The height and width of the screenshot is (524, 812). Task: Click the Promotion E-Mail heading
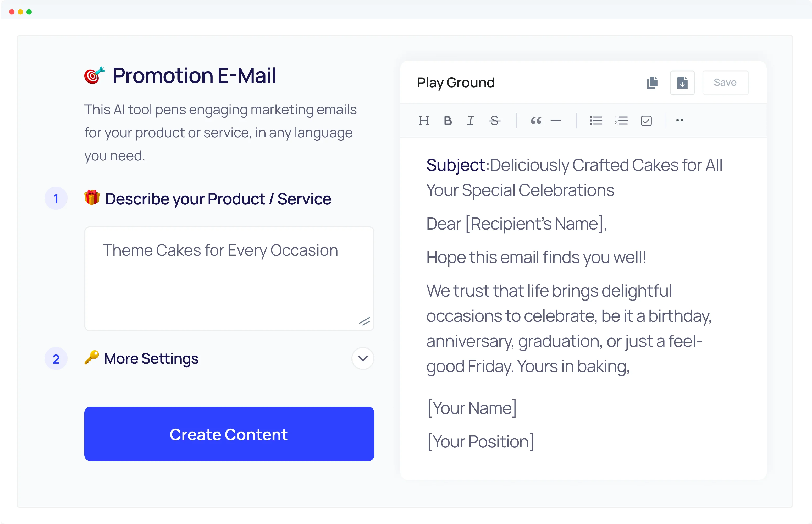[194, 75]
